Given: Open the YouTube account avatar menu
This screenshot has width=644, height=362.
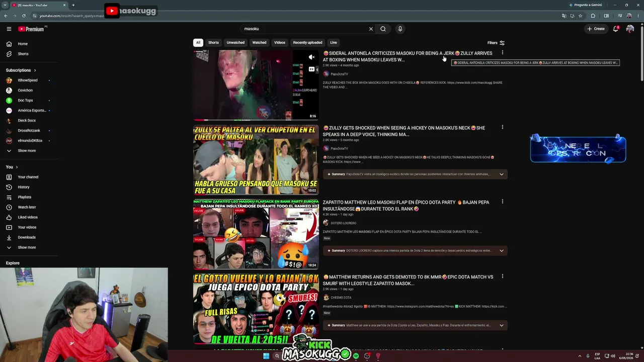Looking at the screenshot, I should point(630,29).
